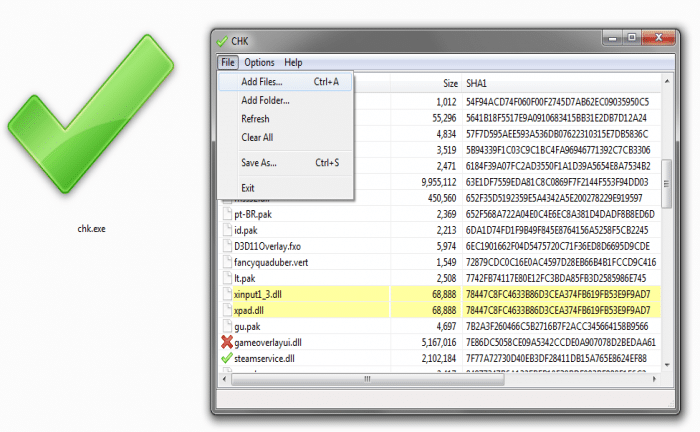700x432 pixels.
Task: Click the file icon next to D3D11Overlay.fxo
Action: 226,246
